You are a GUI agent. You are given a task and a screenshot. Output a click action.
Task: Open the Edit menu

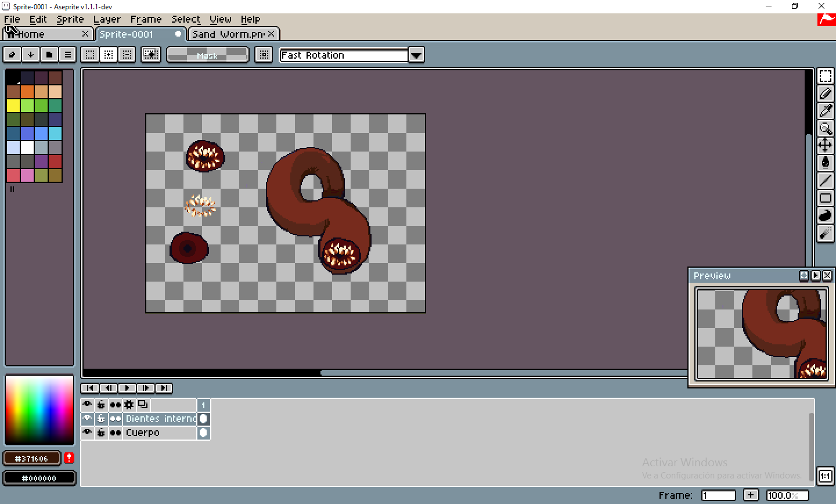38,19
